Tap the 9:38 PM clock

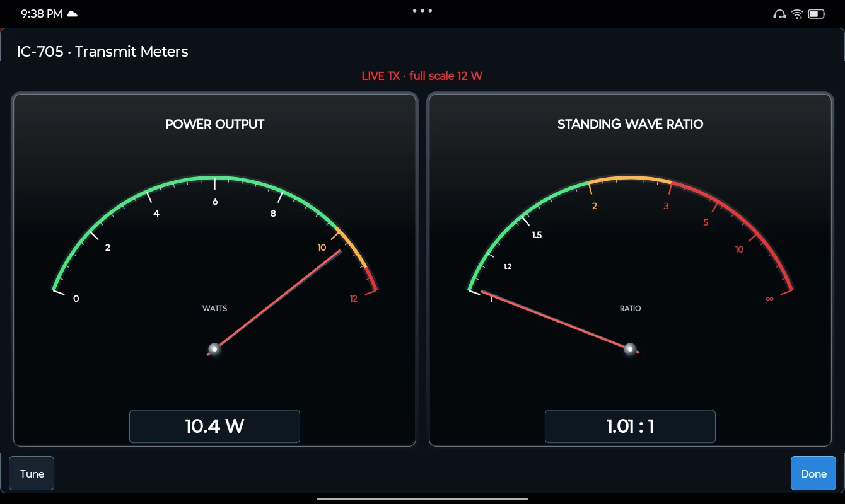[41, 14]
